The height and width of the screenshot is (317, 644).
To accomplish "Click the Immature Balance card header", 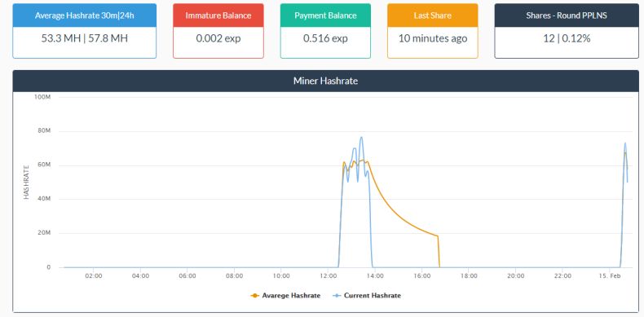I will click(218, 15).
